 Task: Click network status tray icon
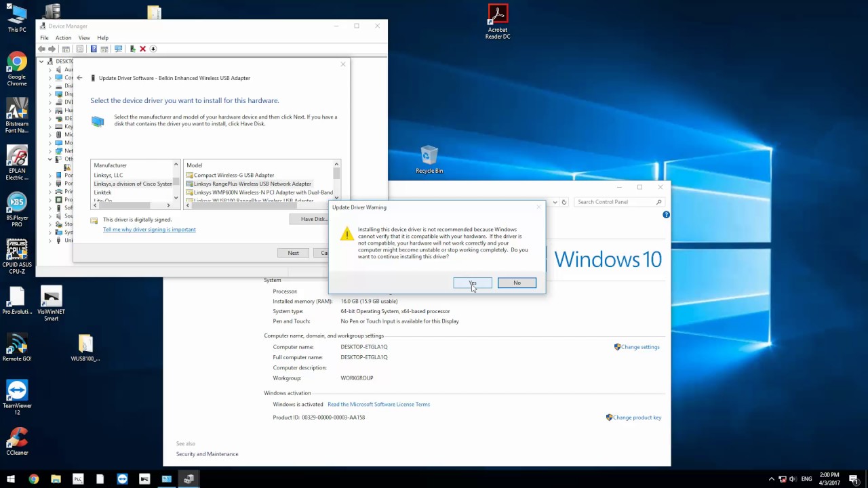click(x=783, y=479)
